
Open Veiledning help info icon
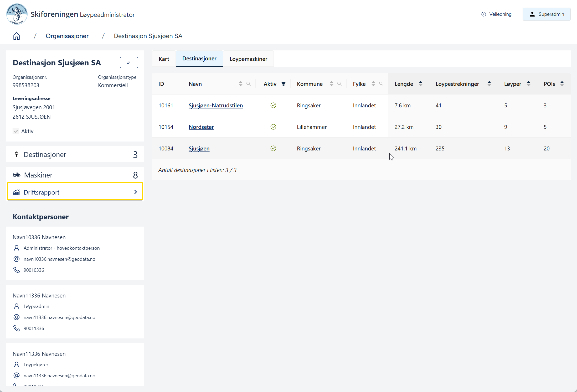(x=483, y=14)
